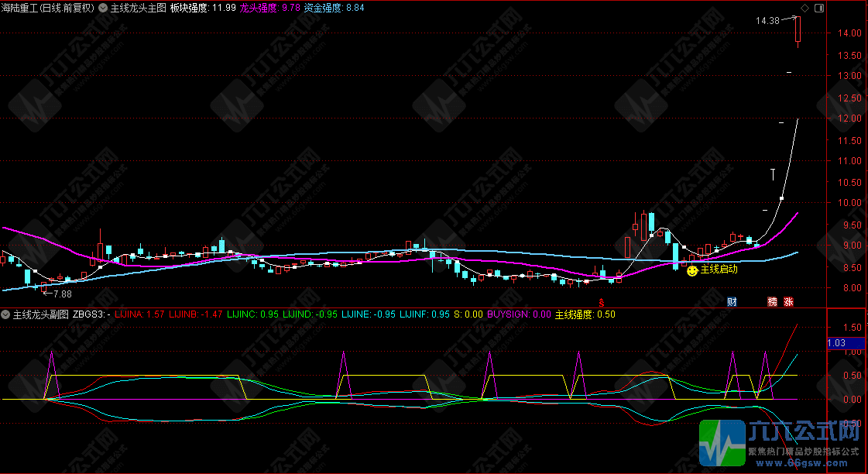The width and height of the screenshot is (868, 474).
Task: Click the yellow smiley signal icon
Action: (x=691, y=270)
